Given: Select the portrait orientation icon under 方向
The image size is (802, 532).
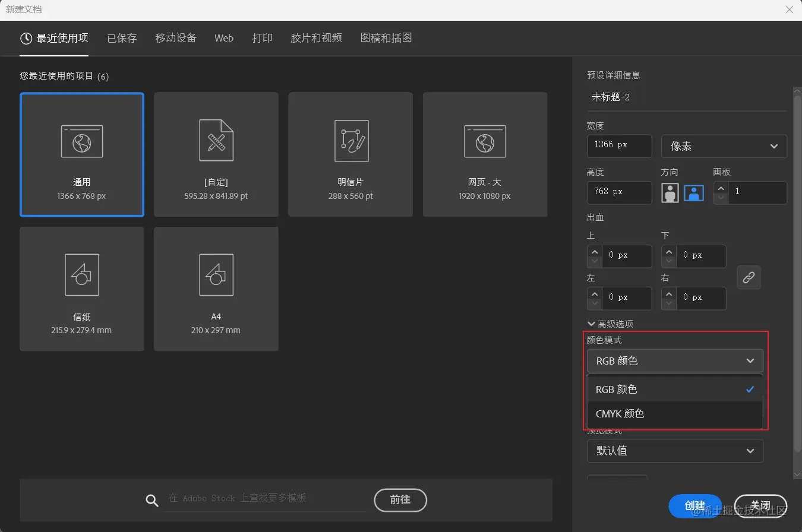Looking at the screenshot, I should click(670, 192).
